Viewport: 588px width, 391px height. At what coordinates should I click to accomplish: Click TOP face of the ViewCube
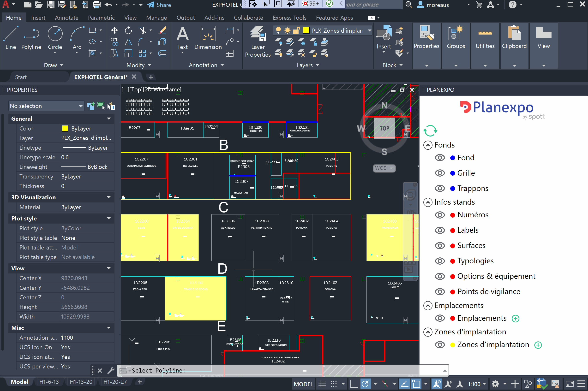(384, 128)
